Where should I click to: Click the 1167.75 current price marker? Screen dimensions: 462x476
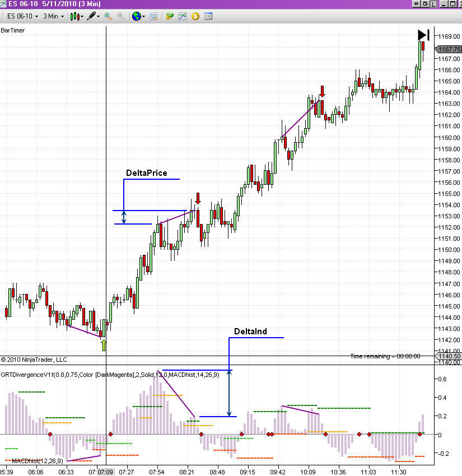449,49
